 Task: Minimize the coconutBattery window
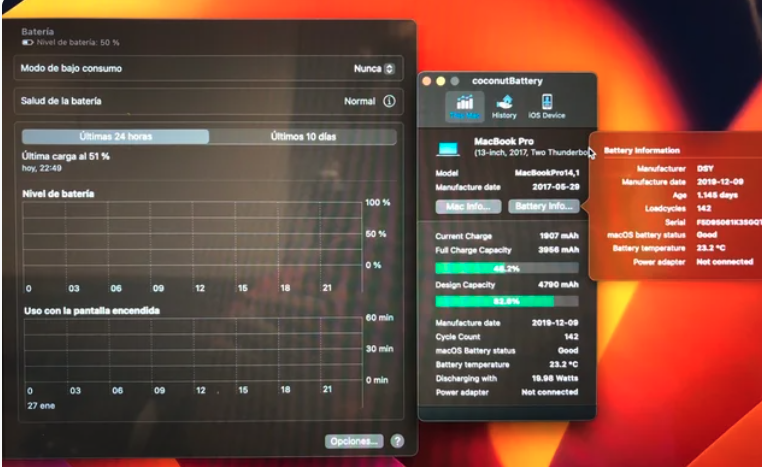(440, 81)
